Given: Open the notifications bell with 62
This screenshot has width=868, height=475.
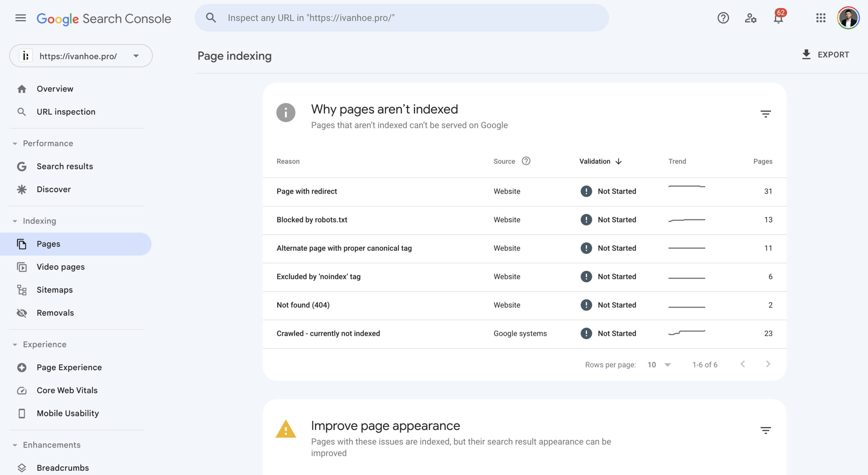Looking at the screenshot, I should 778,18.
